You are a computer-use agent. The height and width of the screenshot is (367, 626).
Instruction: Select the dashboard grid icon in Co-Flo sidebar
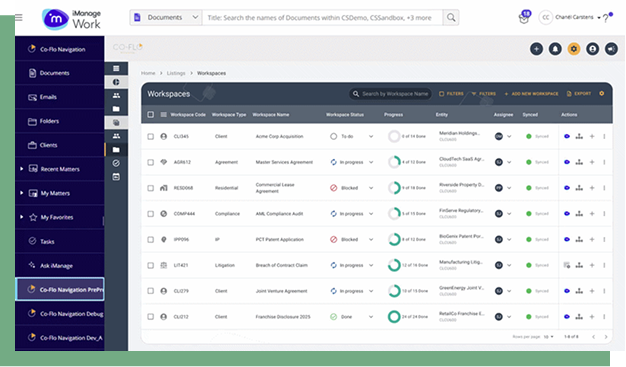pyautogui.click(x=116, y=68)
